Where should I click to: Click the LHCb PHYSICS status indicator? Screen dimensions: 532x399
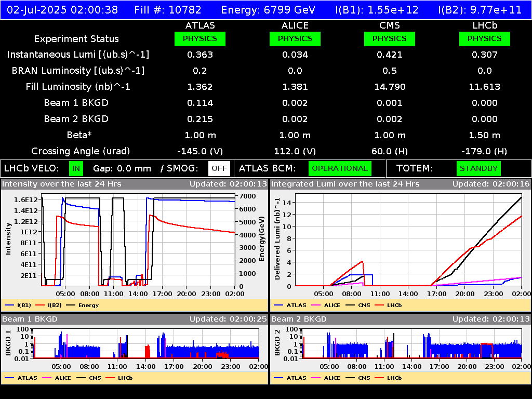485,38
